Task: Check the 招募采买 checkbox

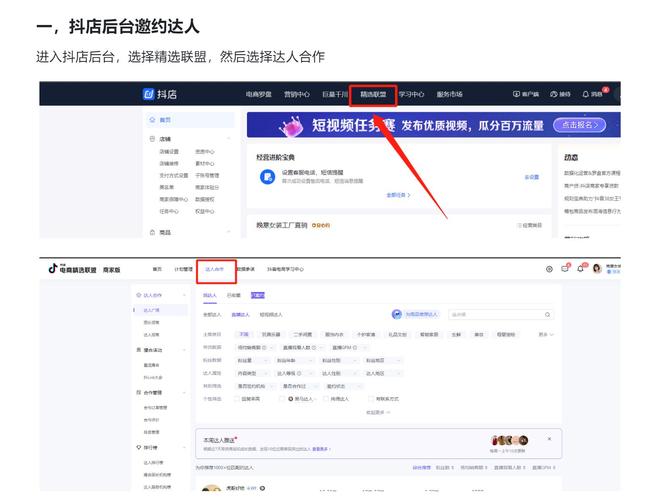Action: coord(236,398)
